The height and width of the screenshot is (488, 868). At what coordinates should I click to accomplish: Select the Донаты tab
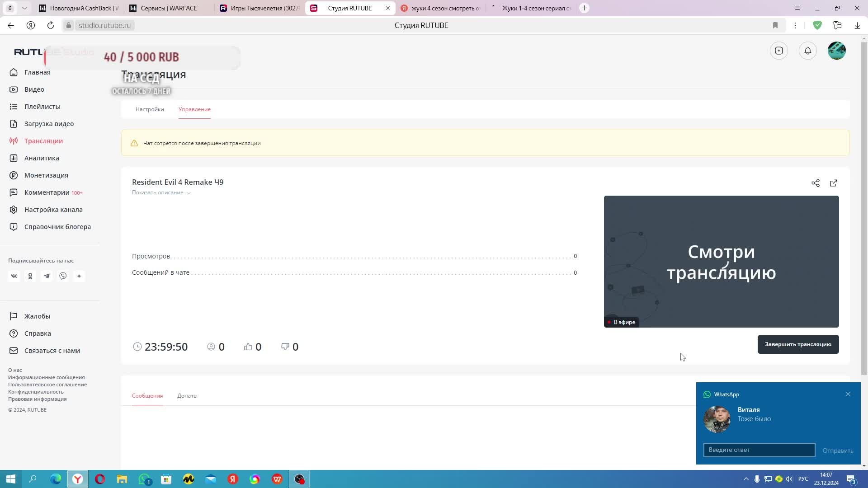coord(187,396)
